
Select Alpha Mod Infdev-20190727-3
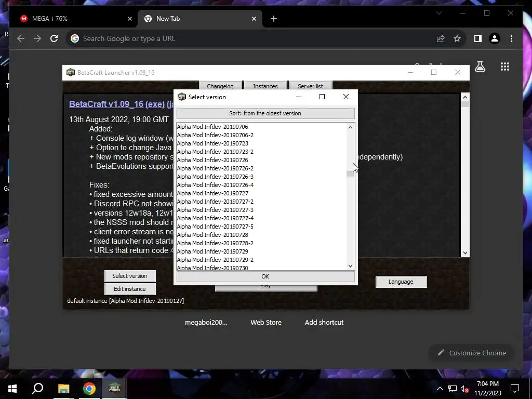[x=261, y=210]
